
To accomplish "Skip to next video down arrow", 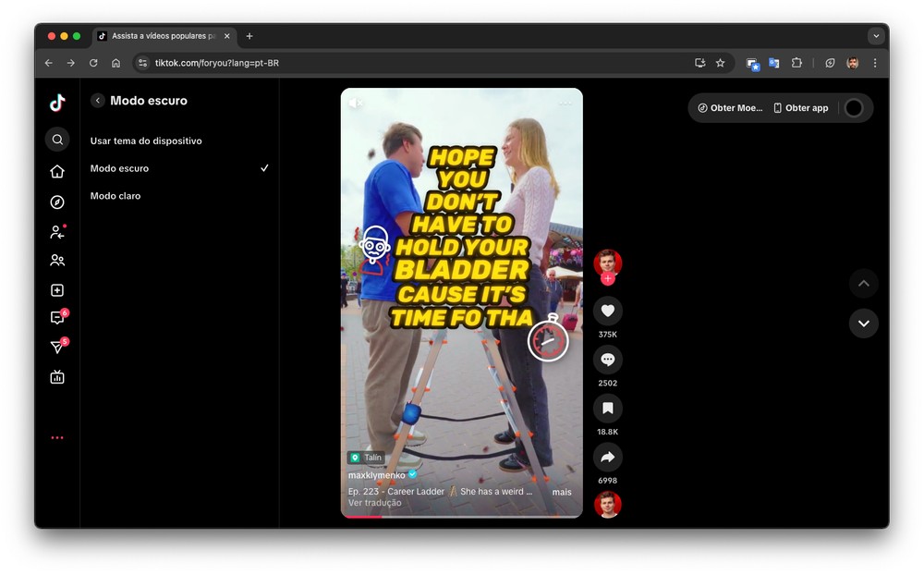I will point(863,324).
